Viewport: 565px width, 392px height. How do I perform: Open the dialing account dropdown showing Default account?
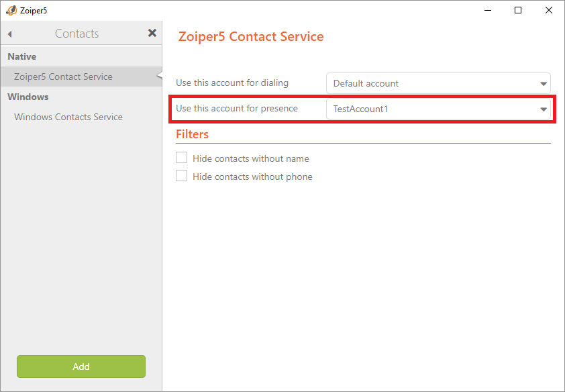pos(438,83)
